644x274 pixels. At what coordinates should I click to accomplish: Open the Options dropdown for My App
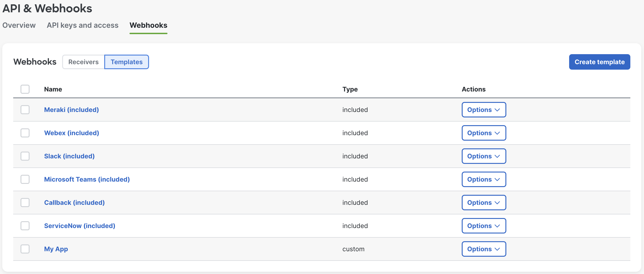484,249
